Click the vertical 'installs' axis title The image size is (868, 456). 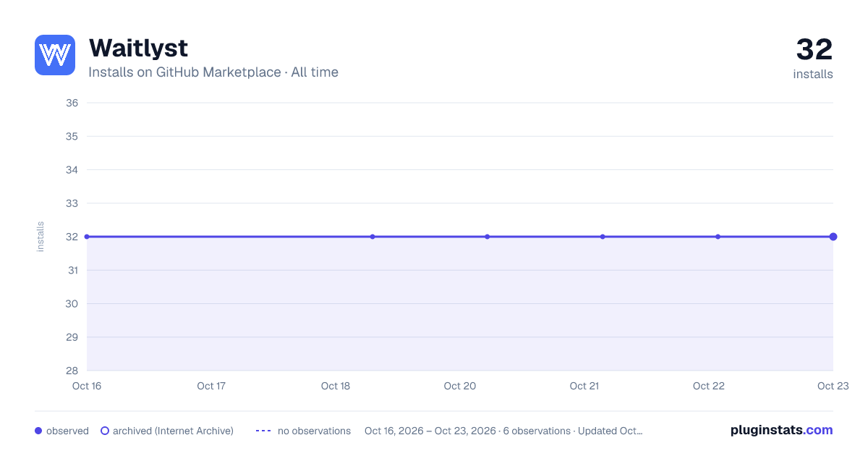pos(41,237)
